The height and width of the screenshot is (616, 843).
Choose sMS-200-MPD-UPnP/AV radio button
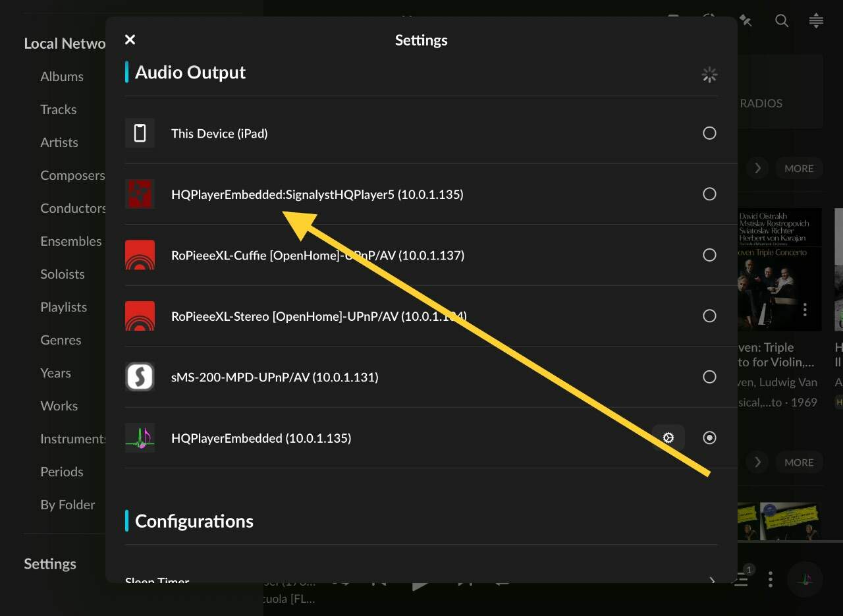point(709,377)
